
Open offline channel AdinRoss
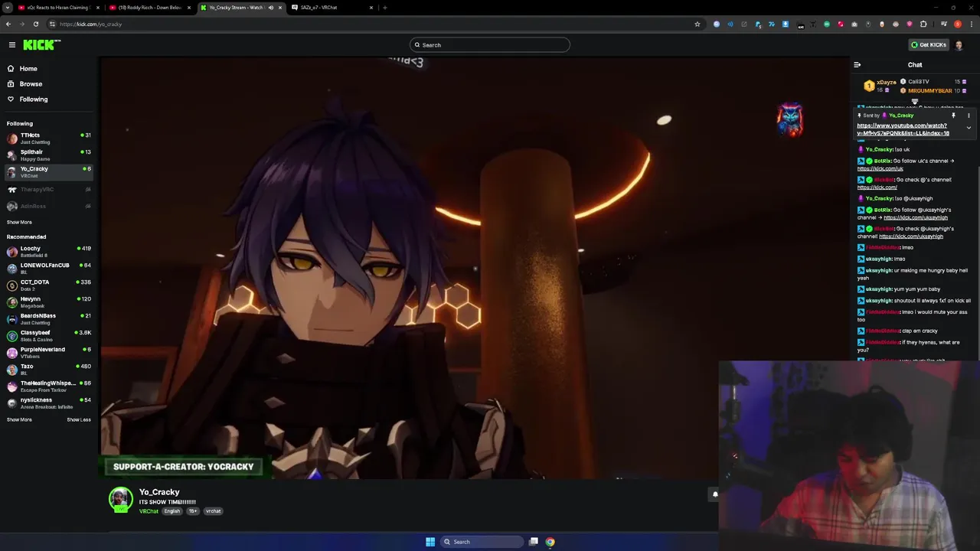[x=48, y=206]
